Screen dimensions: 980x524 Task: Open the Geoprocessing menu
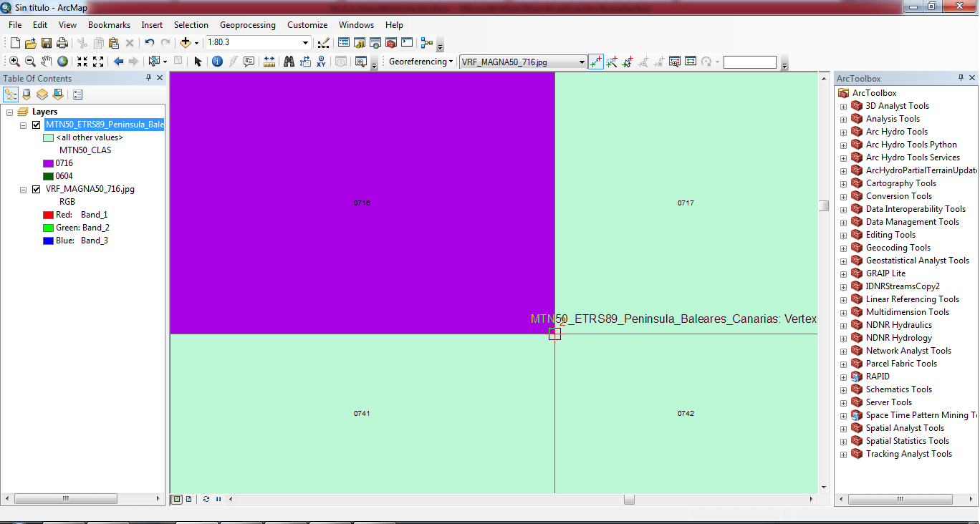coord(247,25)
